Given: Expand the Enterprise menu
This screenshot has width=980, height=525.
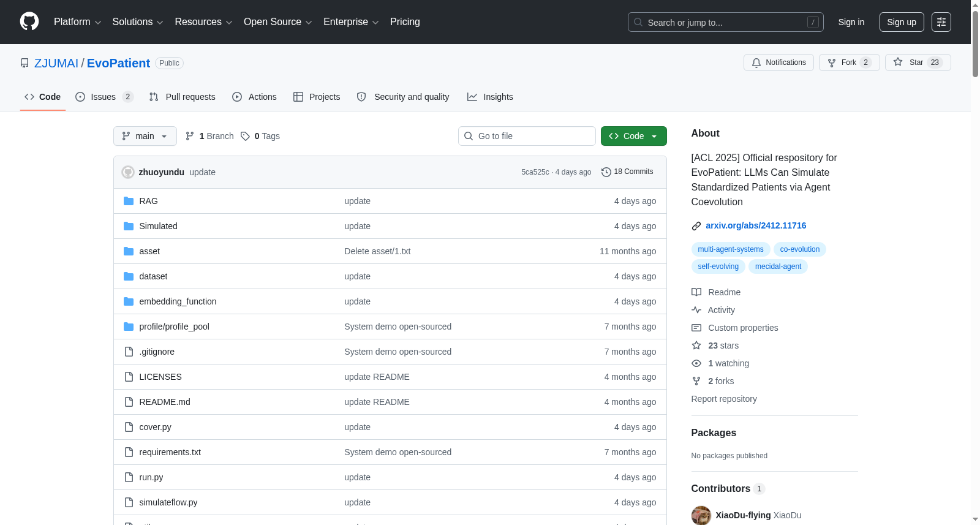Looking at the screenshot, I should click(x=351, y=22).
